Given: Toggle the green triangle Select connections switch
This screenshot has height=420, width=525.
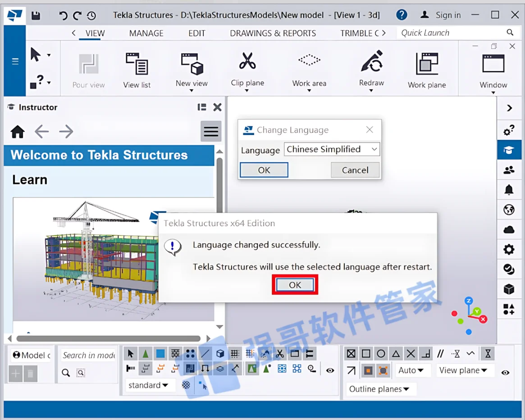Looking at the screenshot, I should [145, 353].
